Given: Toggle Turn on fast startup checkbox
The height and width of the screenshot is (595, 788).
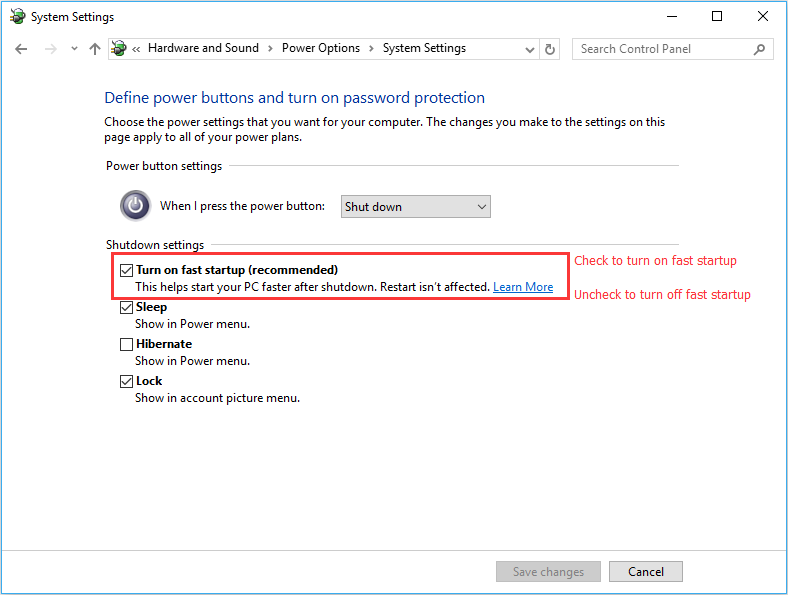Looking at the screenshot, I should (x=126, y=270).
